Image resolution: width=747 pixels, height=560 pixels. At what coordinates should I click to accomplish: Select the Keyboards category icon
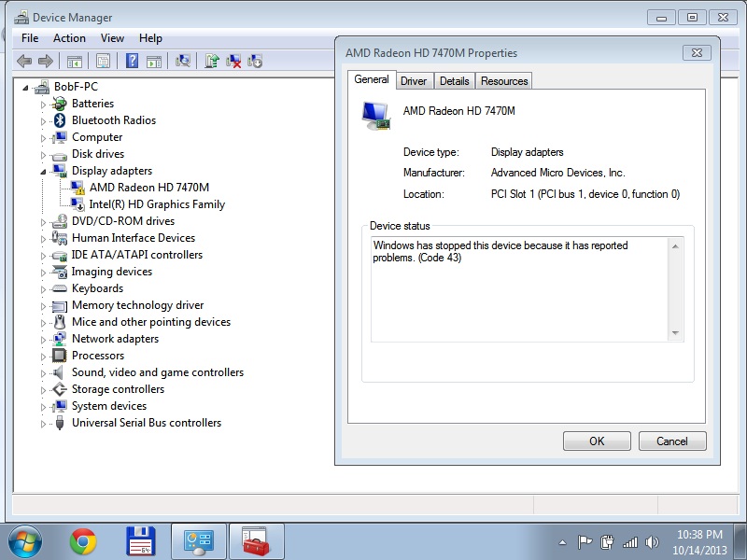(x=59, y=288)
